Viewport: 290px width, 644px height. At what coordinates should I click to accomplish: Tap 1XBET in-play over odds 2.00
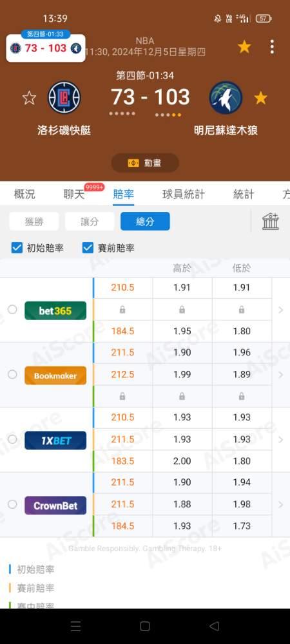coord(182,461)
